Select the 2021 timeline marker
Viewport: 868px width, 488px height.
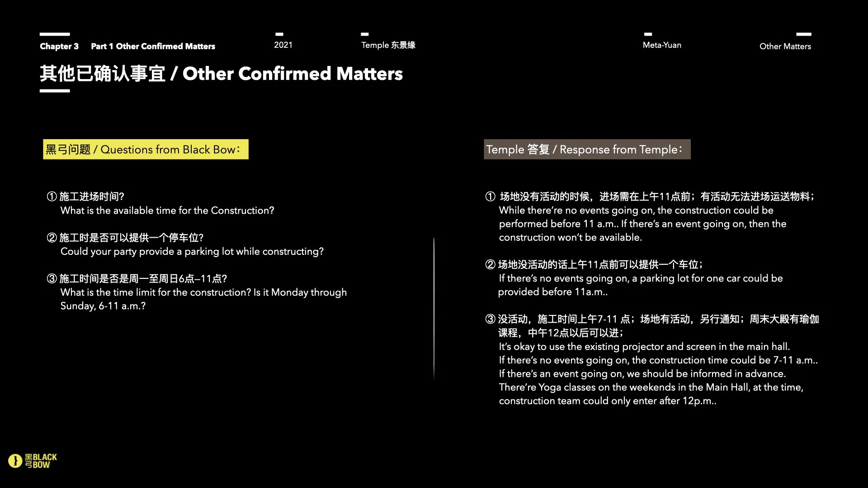tap(283, 45)
